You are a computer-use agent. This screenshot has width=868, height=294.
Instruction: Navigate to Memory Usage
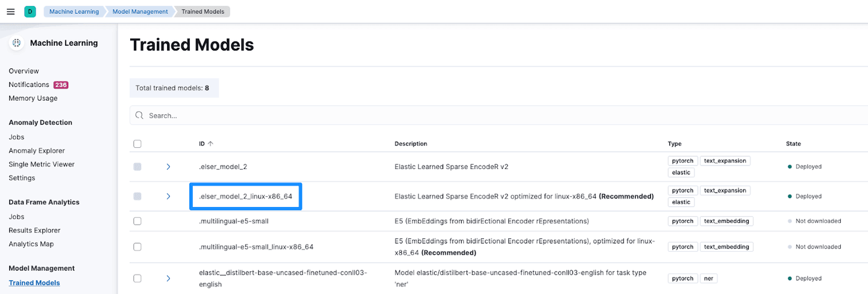tap(33, 98)
